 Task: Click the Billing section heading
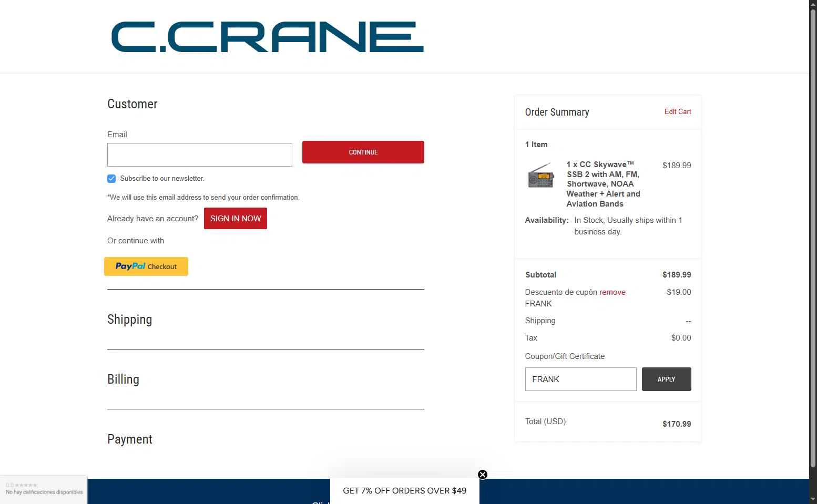[x=124, y=379]
